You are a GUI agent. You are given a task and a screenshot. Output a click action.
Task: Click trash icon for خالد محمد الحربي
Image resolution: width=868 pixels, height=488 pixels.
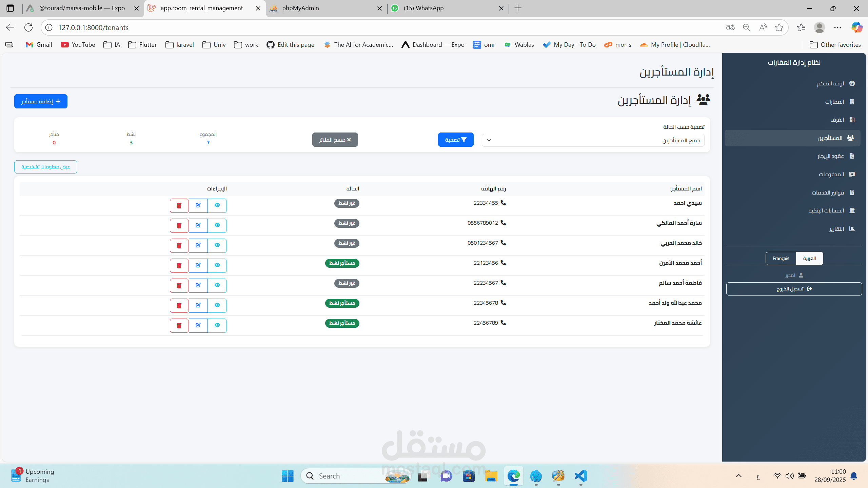179,245
